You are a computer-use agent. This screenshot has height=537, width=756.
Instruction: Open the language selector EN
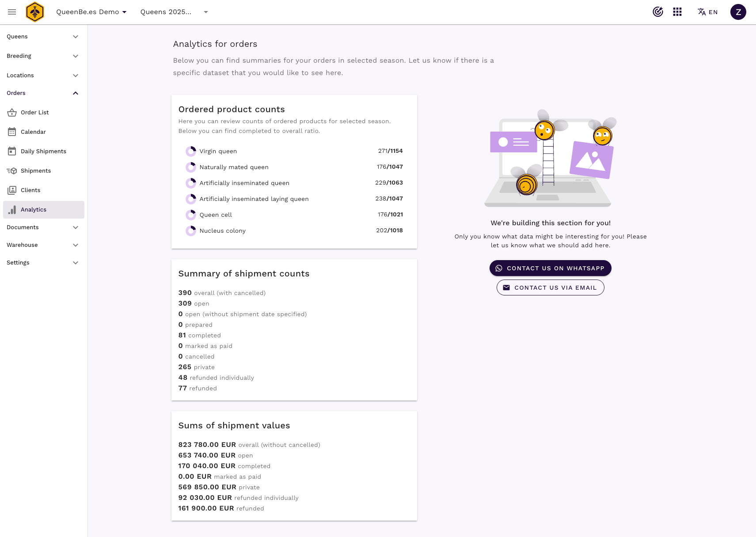pyautogui.click(x=707, y=12)
